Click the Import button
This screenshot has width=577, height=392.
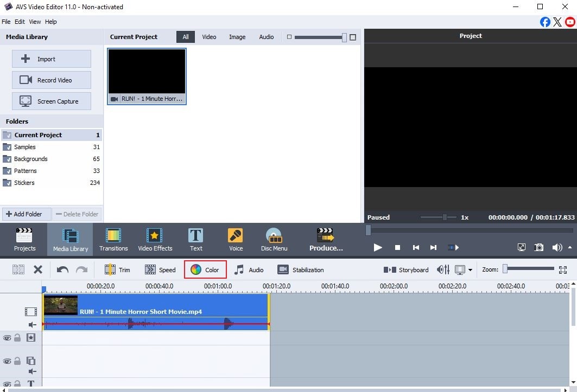(52, 59)
